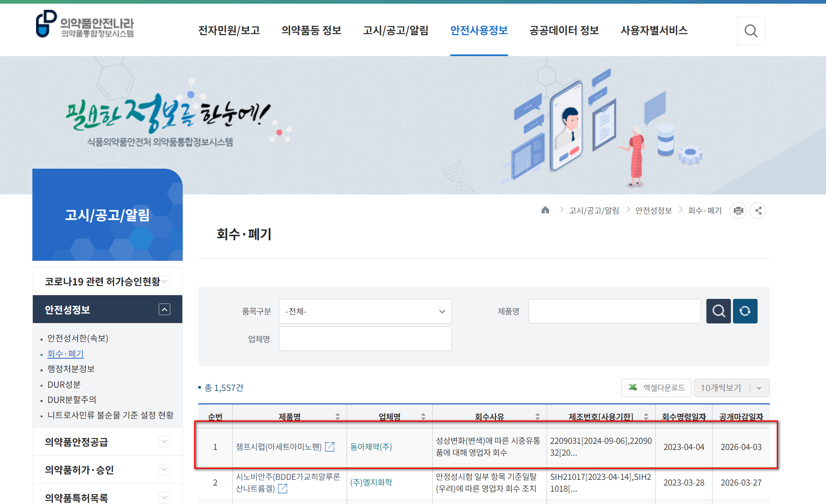Click the share icon near breadcrumb
Screen dimensions: 826x504
tap(758, 211)
